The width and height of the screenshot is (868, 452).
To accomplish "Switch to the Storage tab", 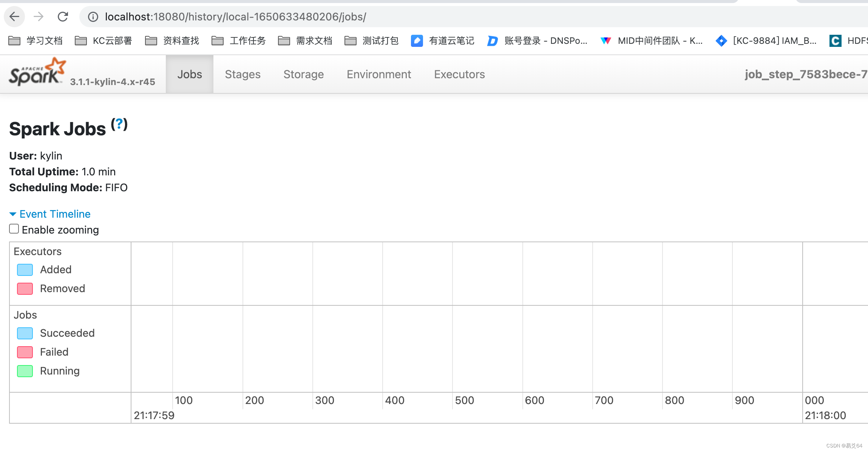I will pos(303,74).
